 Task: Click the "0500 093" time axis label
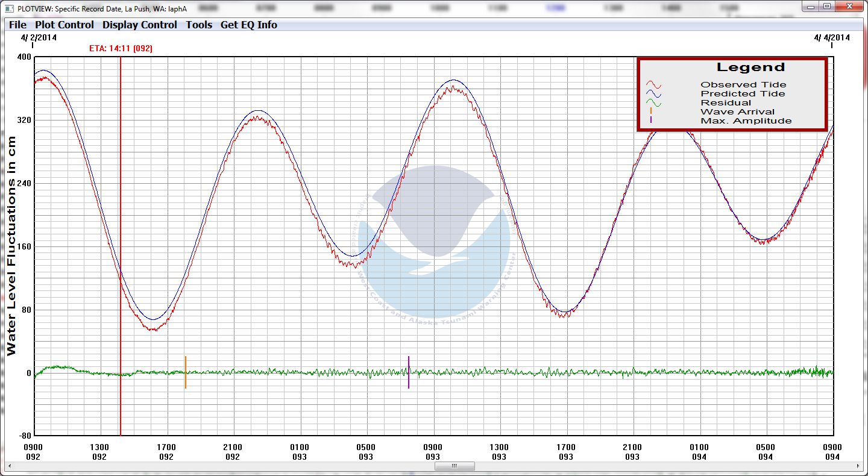[x=366, y=452]
